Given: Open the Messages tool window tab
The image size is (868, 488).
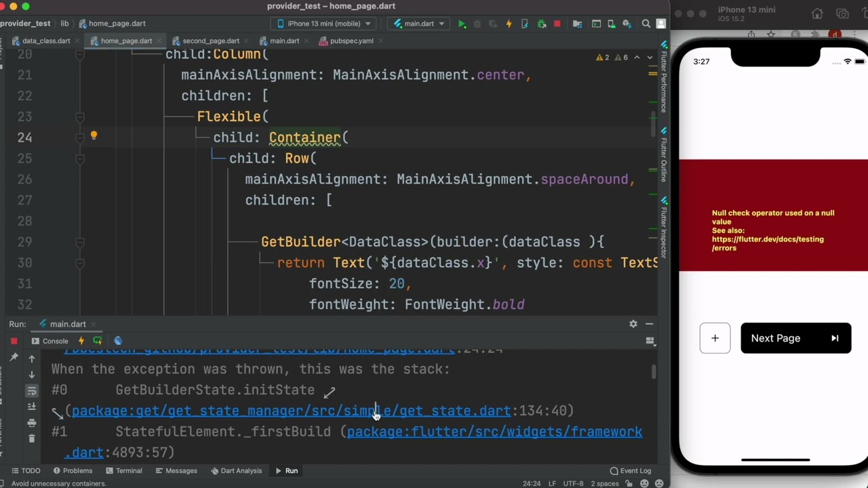Looking at the screenshot, I should tap(176, 470).
